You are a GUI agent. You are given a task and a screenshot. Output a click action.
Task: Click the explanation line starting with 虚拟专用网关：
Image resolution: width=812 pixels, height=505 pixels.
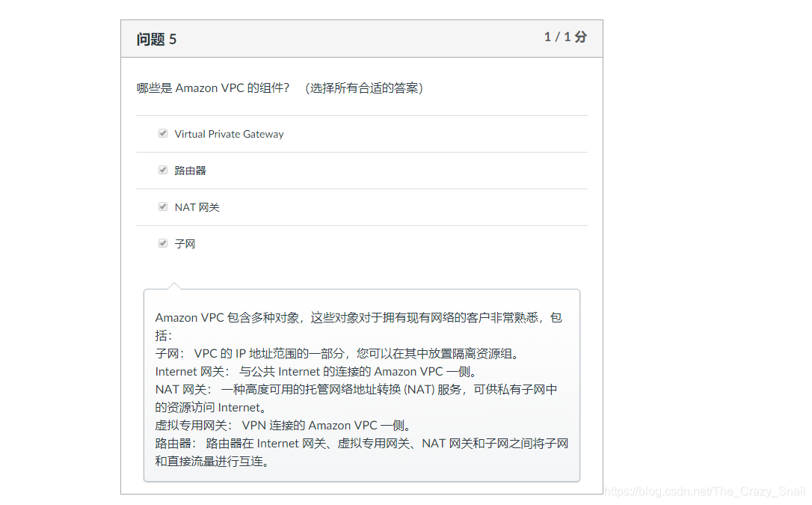(x=284, y=425)
